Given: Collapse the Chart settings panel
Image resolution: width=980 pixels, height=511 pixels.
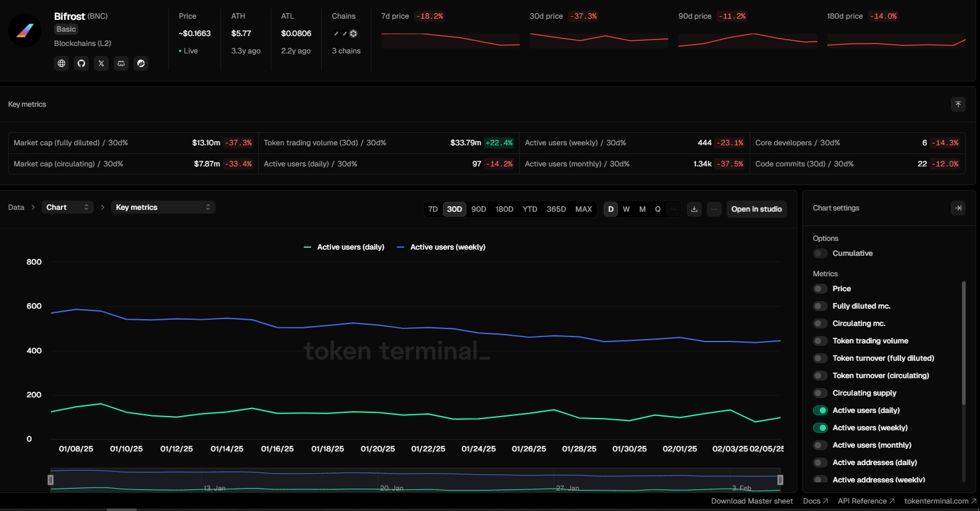Looking at the screenshot, I should 958,208.
